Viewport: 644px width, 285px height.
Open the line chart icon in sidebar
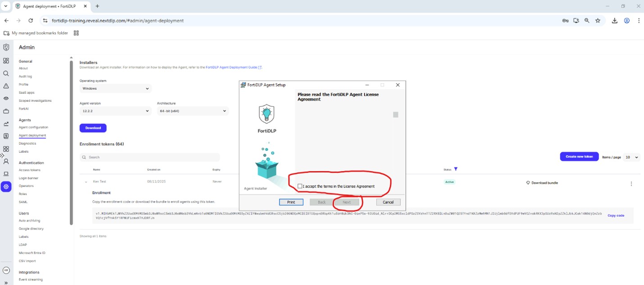[6, 124]
